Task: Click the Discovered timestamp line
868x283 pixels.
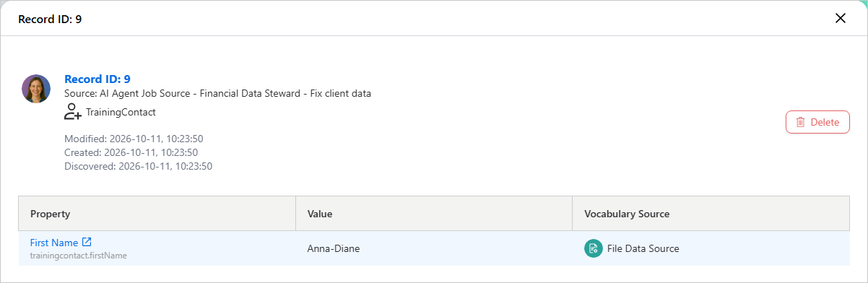Action: [138, 166]
